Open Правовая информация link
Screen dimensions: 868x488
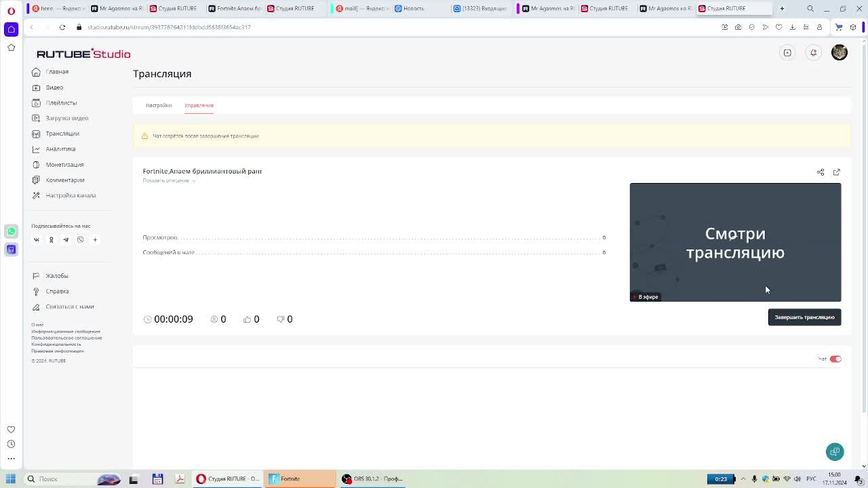click(x=58, y=351)
